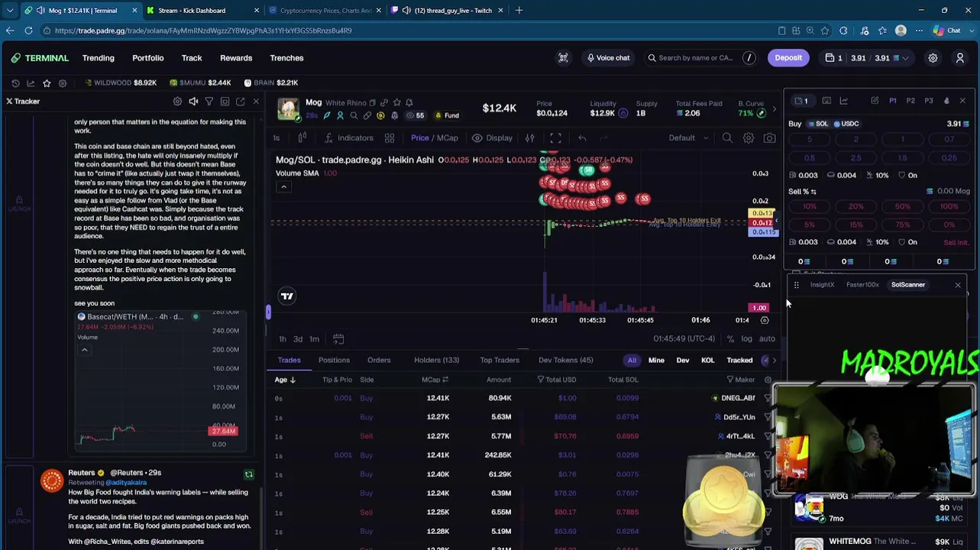Viewport: 980px width, 550px height.
Task: Open the chart Indicators menu
Action: 348,138
